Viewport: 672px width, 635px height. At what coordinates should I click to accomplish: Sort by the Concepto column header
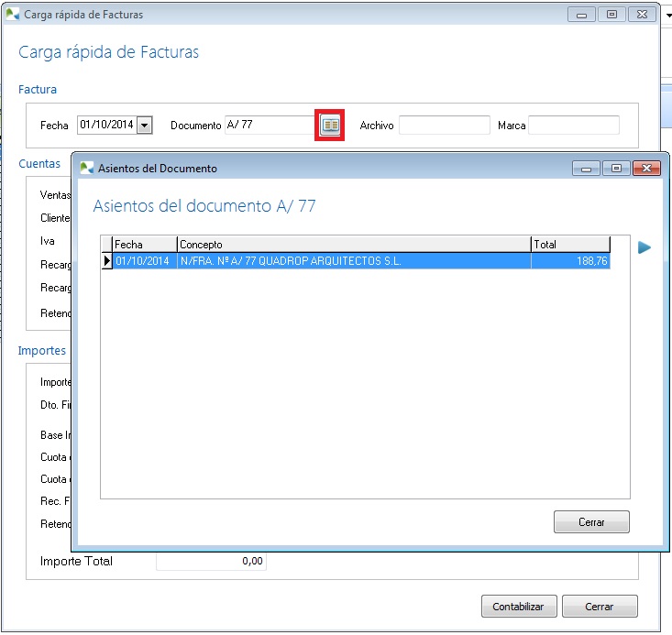[x=353, y=245]
